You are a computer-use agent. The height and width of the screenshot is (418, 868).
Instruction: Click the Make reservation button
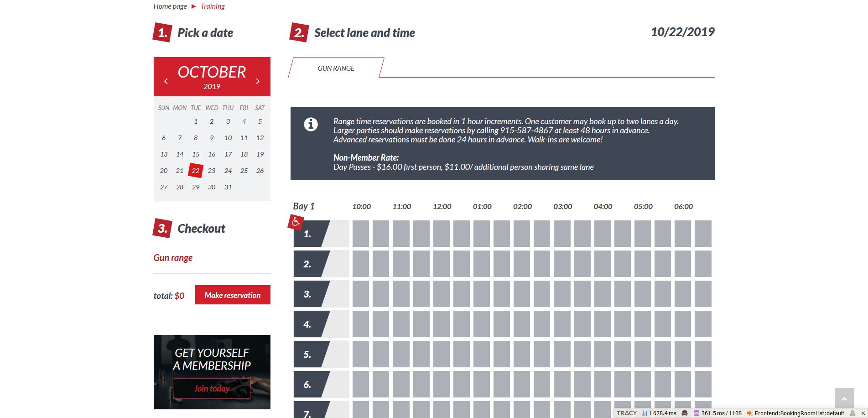coord(233,295)
